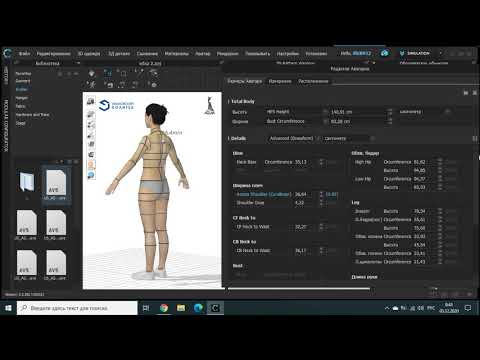Open the Материалы menu
Screen dimensions: 480x360
(x=176, y=54)
